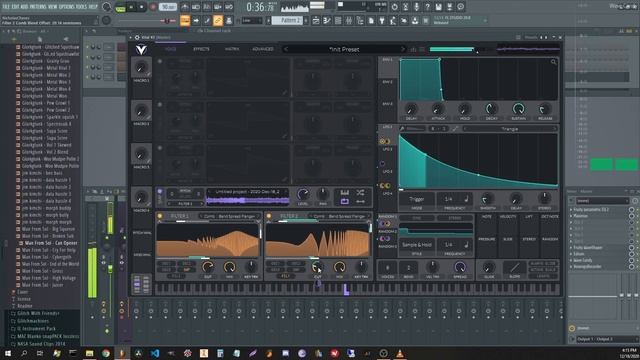Open the TOOLS menu
This screenshot has height=360, width=640.
80,7
